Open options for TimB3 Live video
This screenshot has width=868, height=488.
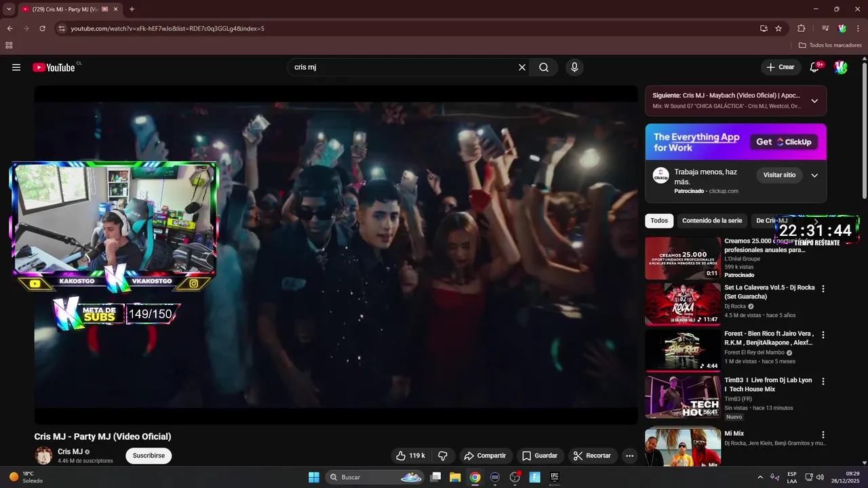pyautogui.click(x=823, y=382)
